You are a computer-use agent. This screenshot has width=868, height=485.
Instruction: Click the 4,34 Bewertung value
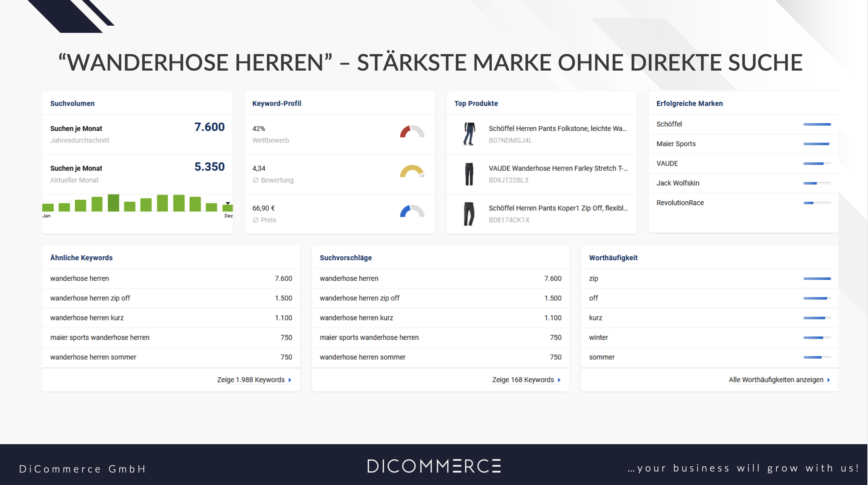point(259,168)
